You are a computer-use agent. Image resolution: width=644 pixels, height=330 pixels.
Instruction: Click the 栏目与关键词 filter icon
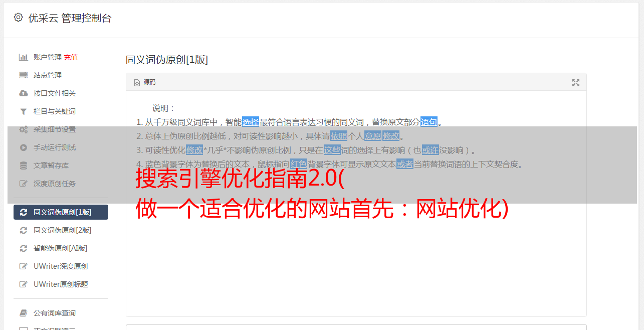pos(23,111)
